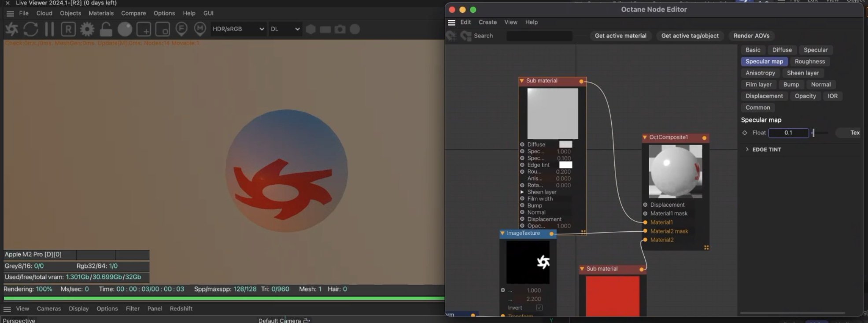This screenshot has height=323, width=868.
Task: Click the ImageTexture output port
Action: [551, 234]
